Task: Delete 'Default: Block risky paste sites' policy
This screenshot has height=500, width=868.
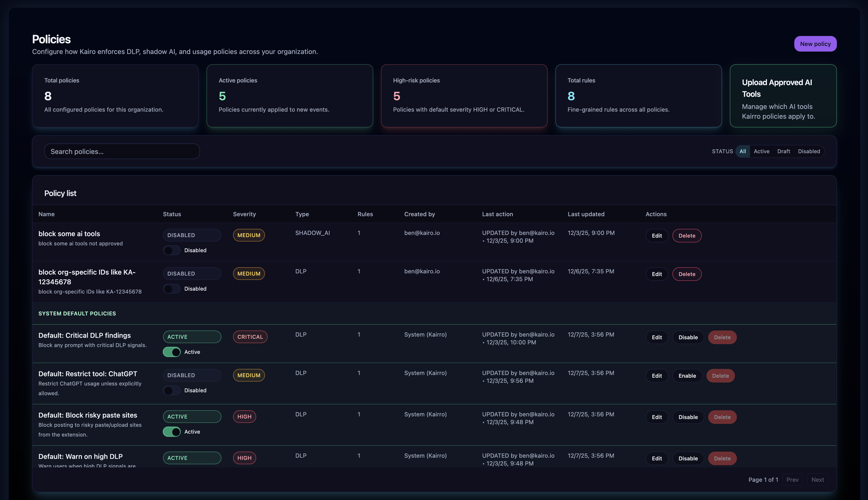Action: [x=722, y=417]
